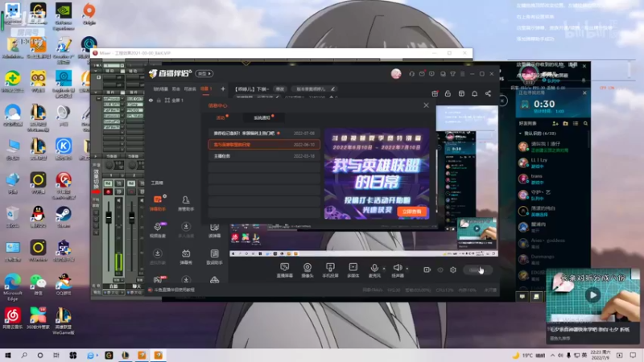Click the 修改 button near title

click(x=279, y=88)
